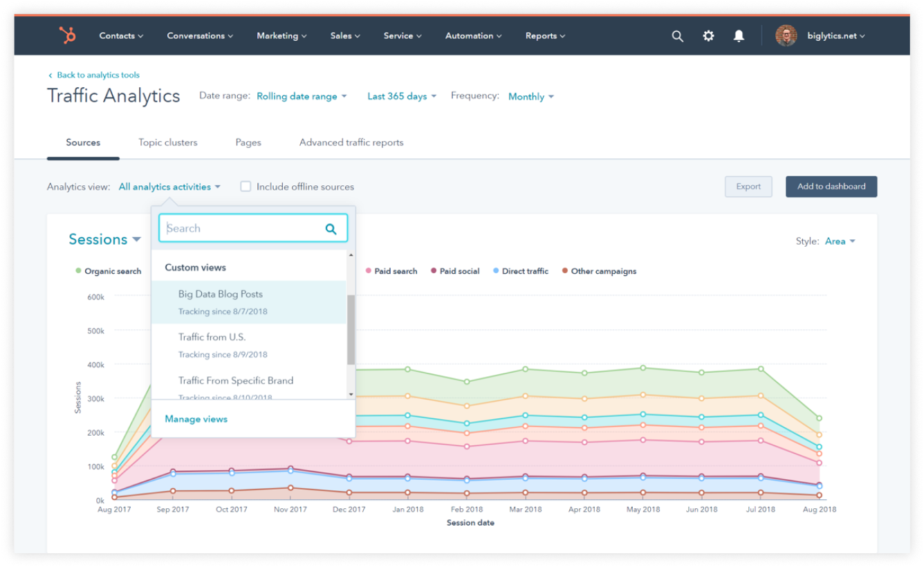This screenshot has width=924, height=567.
Task: Hide the Paid social series via its legend
Action: click(456, 271)
